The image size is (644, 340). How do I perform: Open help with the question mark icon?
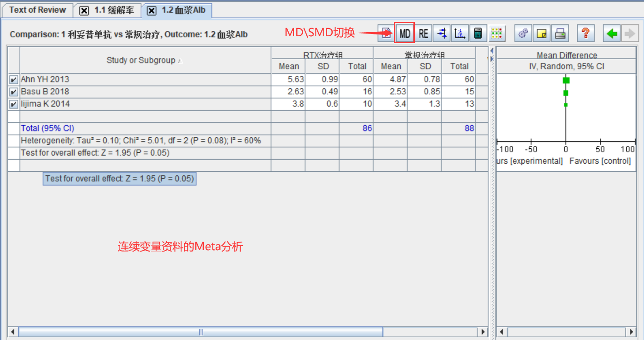(x=585, y=33)
